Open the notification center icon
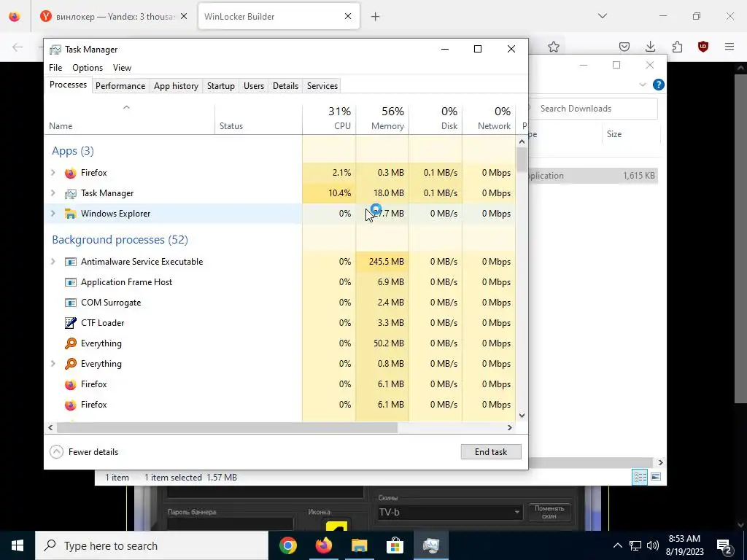747x560 pixels. point(724,546)
